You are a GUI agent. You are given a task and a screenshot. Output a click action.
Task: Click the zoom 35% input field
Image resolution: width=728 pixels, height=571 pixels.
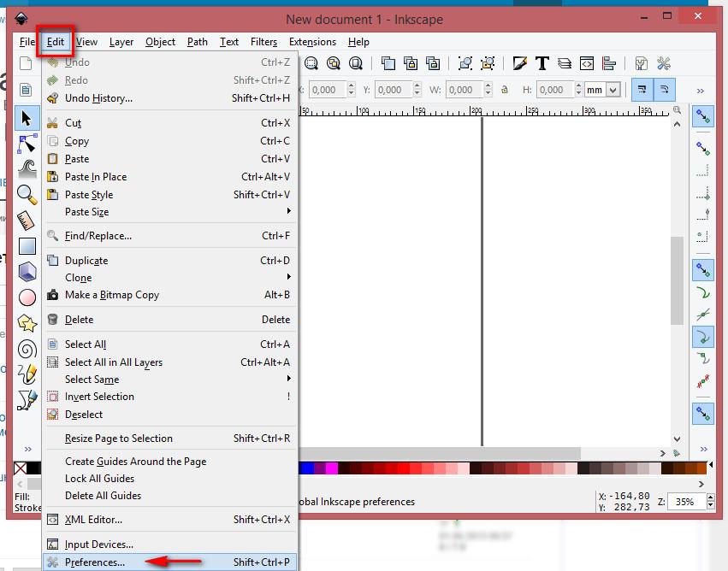[686, 502]
